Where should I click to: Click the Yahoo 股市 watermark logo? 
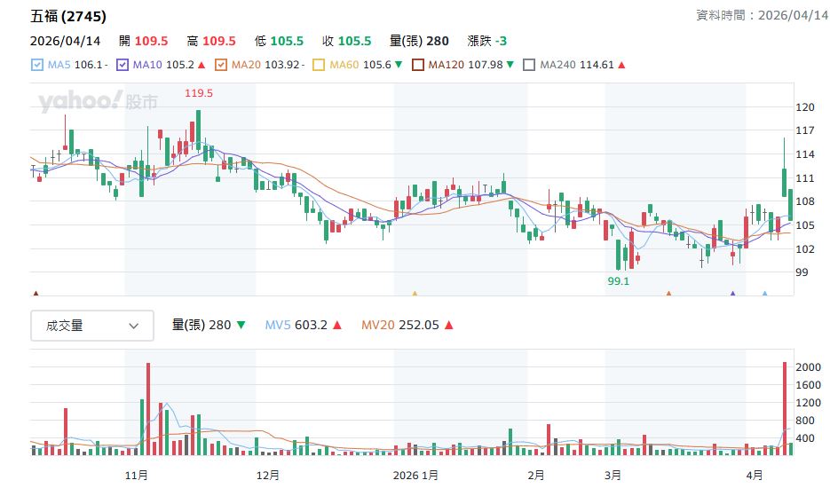(98, 102)
